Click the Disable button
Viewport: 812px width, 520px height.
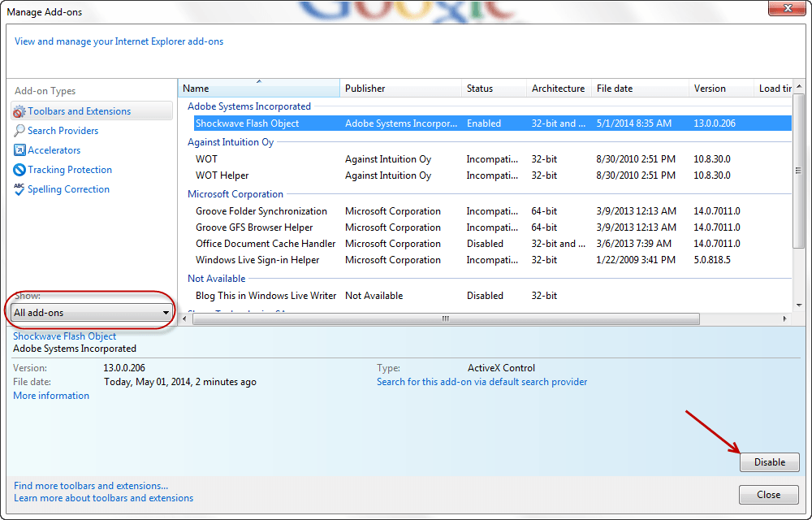pyautogui.click(x=770, y=462)
